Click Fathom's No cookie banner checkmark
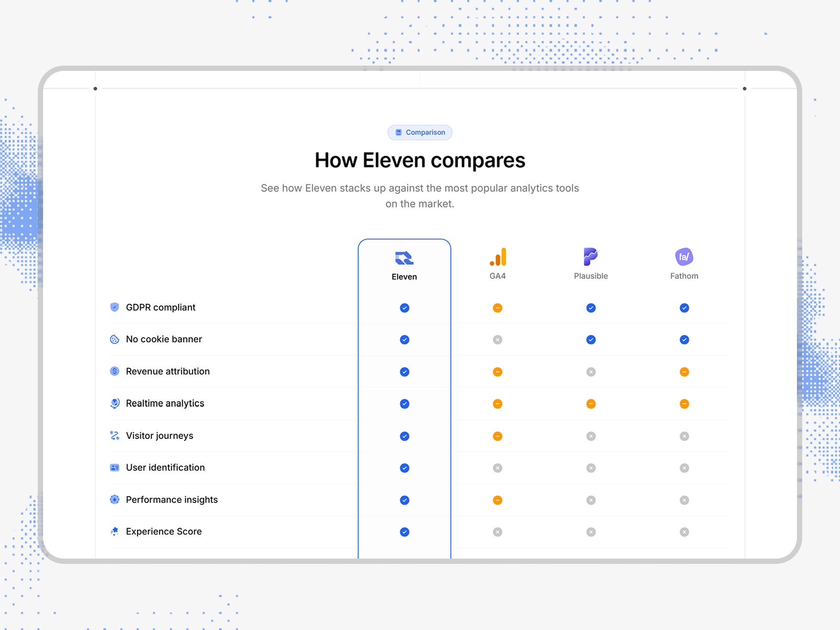 684,340
